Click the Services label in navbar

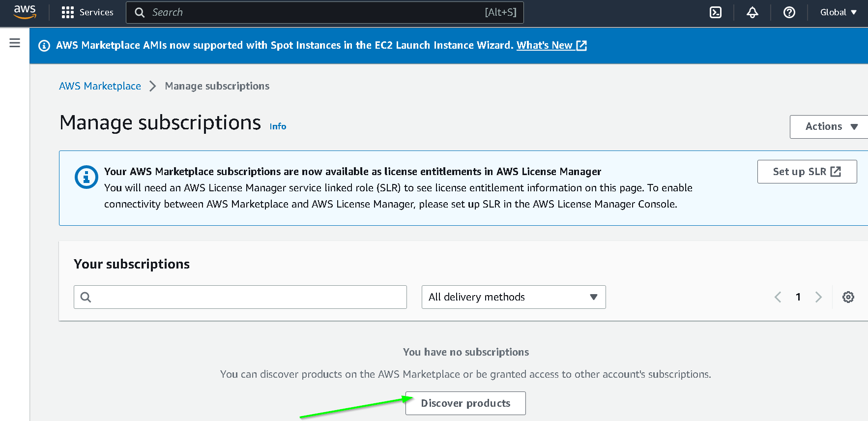pyautogui.click(x=96, y=12)
